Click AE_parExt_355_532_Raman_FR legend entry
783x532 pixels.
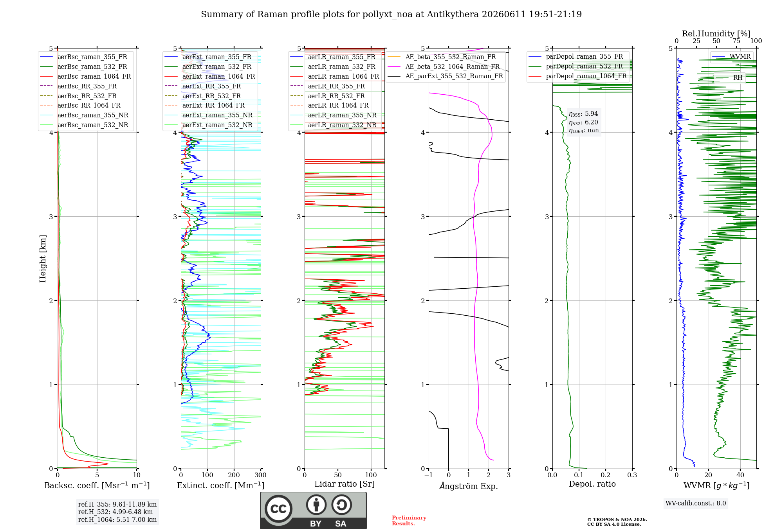coord(446,76)
